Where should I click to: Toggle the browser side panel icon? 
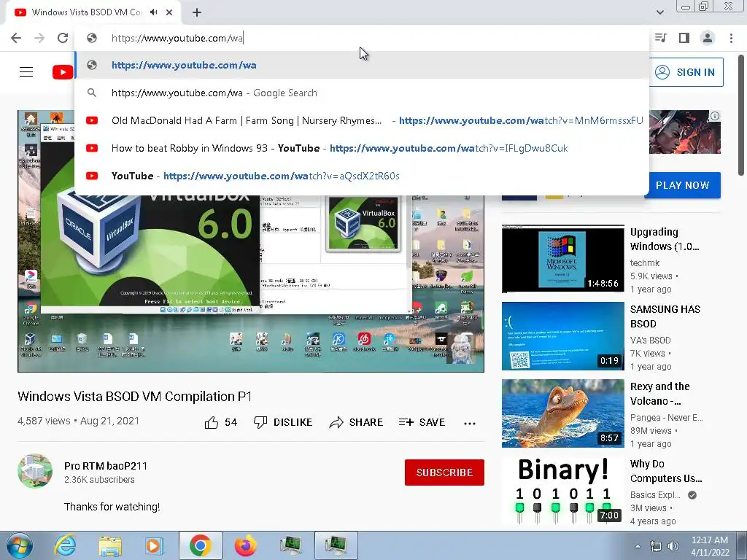[x=684, y=38]
